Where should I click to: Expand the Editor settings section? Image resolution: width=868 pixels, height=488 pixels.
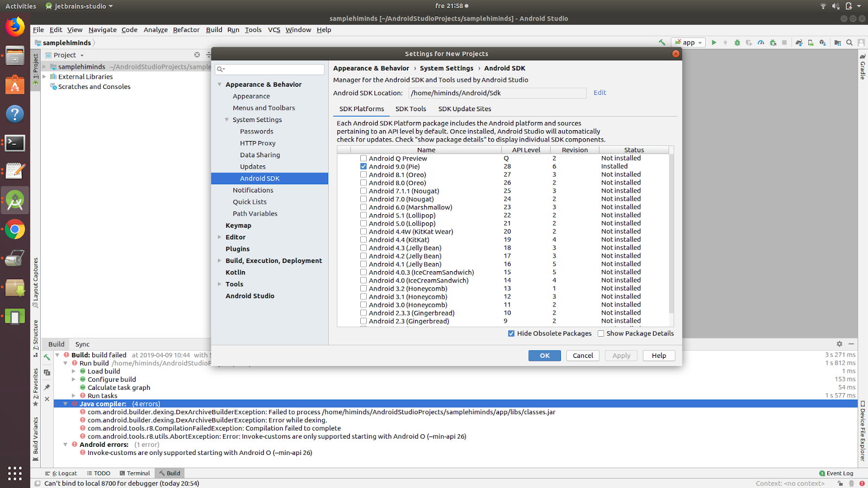[220, 237]
